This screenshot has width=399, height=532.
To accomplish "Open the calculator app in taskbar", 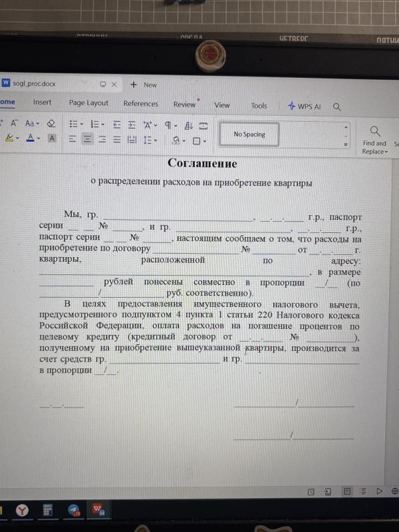I will [48, 509].
